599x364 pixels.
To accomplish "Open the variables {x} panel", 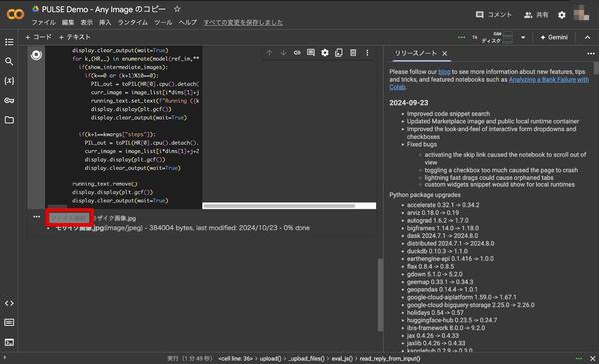I will (x=9, y=81).
